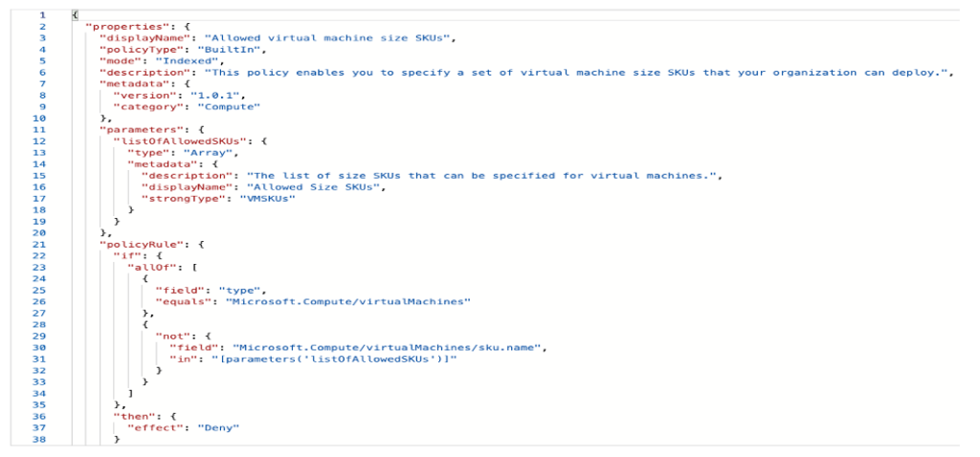Click the "Compute" category value

pos(228,107)
